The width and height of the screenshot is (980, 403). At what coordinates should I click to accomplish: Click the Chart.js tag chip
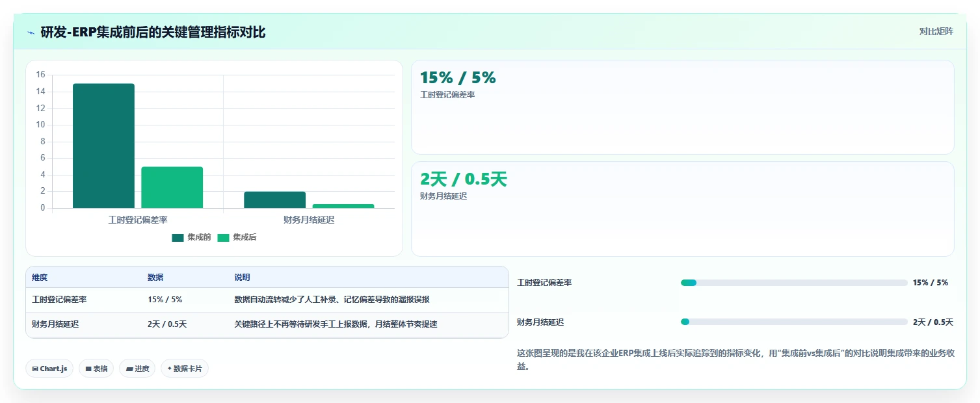pyautogui.click(x=50, y=369)
